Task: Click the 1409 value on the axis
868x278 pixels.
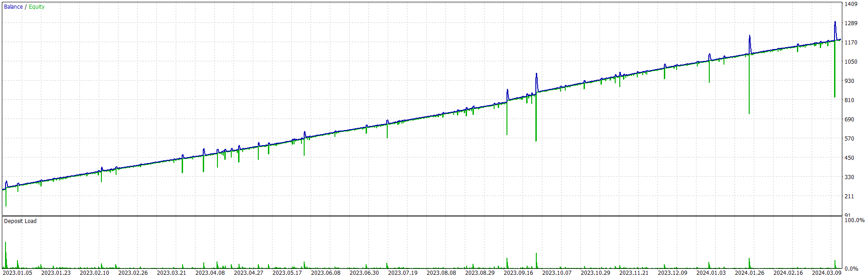Action: point(851,4)
